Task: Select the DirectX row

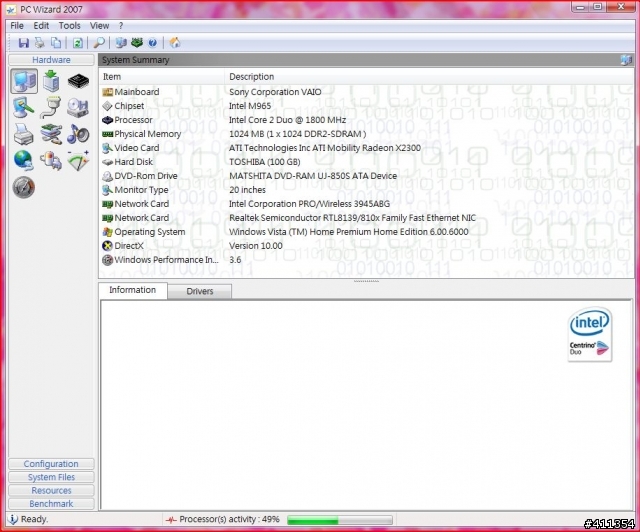Action: (366, 246)
